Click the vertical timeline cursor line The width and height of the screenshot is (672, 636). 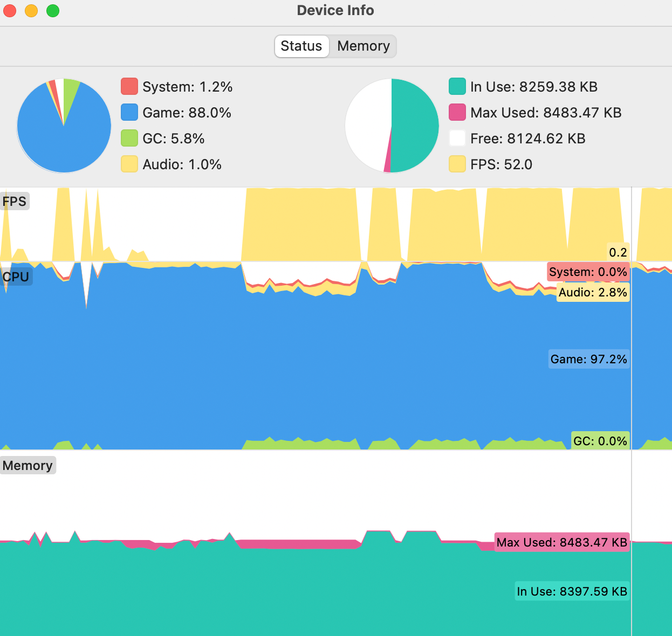click(632, 412)
